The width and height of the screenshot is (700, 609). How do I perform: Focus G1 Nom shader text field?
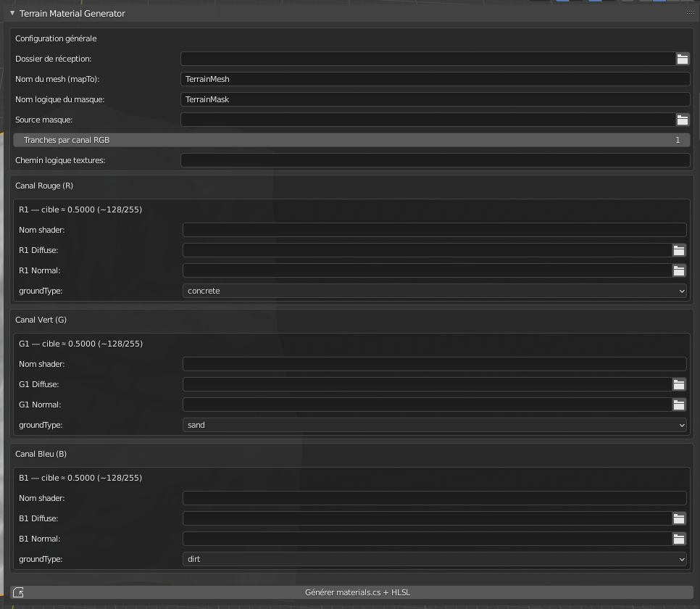434,364
